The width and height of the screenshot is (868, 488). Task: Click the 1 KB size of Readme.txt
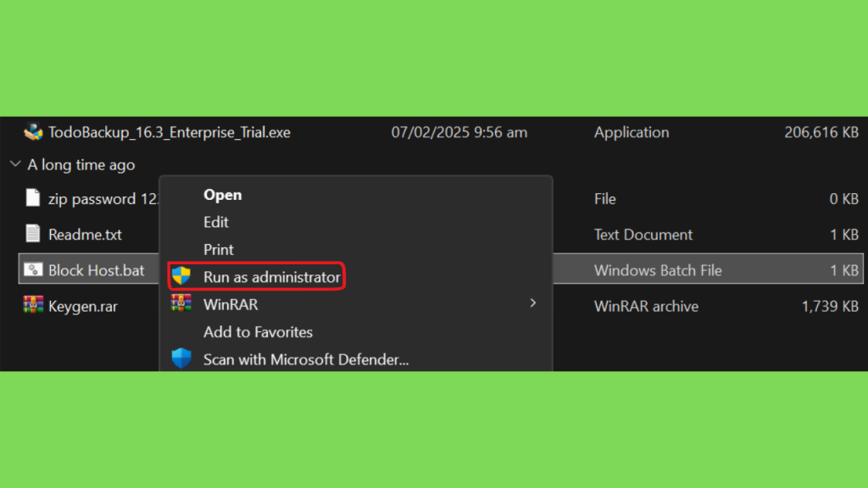point(845,235)
